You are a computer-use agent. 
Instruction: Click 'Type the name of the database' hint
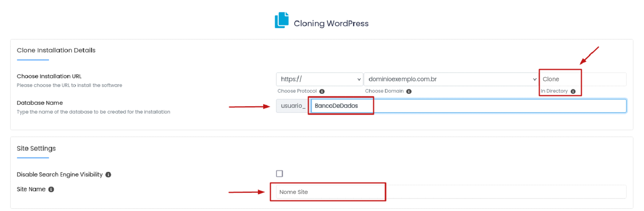tap(93, 112)
